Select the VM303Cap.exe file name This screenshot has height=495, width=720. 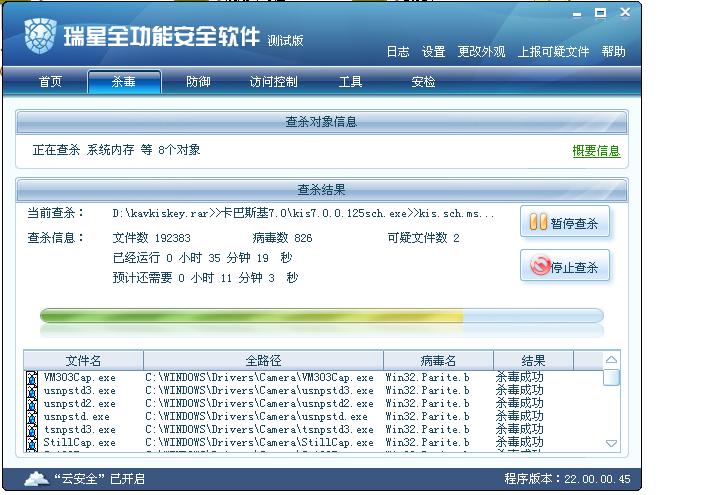(x=79, y=377)
